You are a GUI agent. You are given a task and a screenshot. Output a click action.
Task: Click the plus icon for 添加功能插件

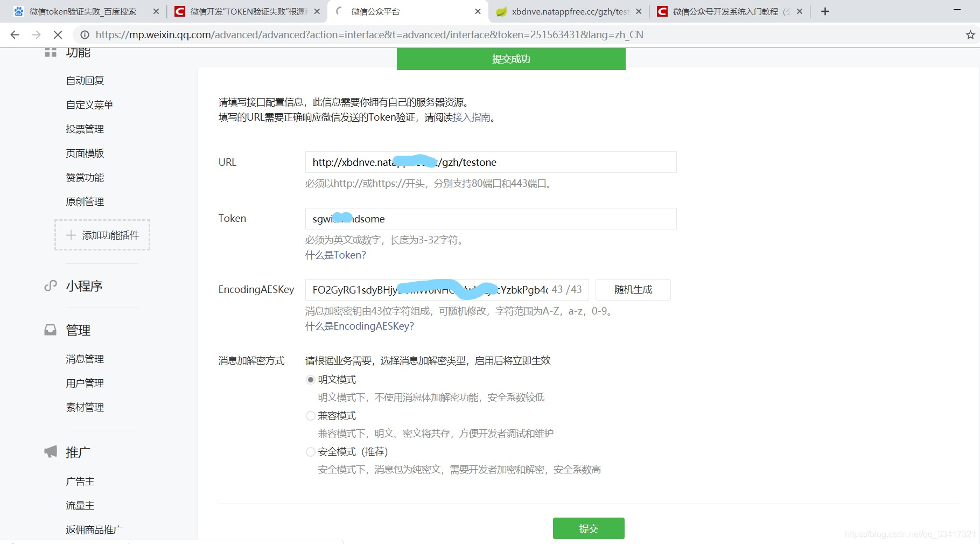[71, 235]
